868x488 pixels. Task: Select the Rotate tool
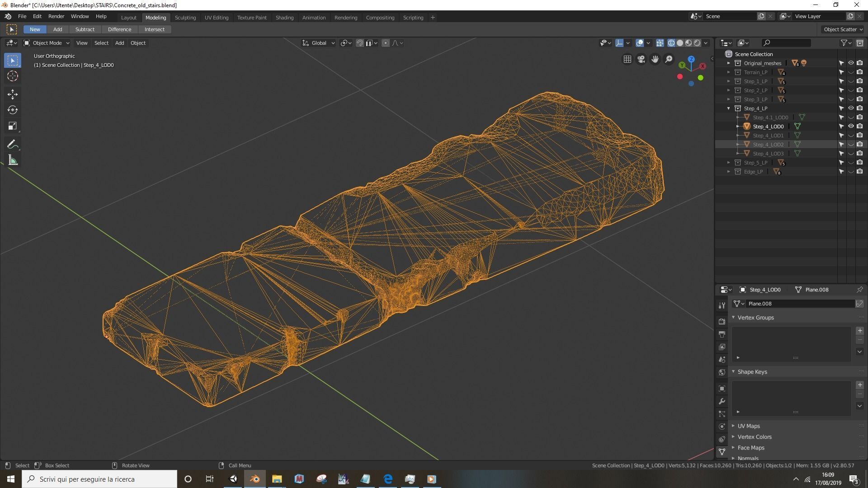coord(13,110)
